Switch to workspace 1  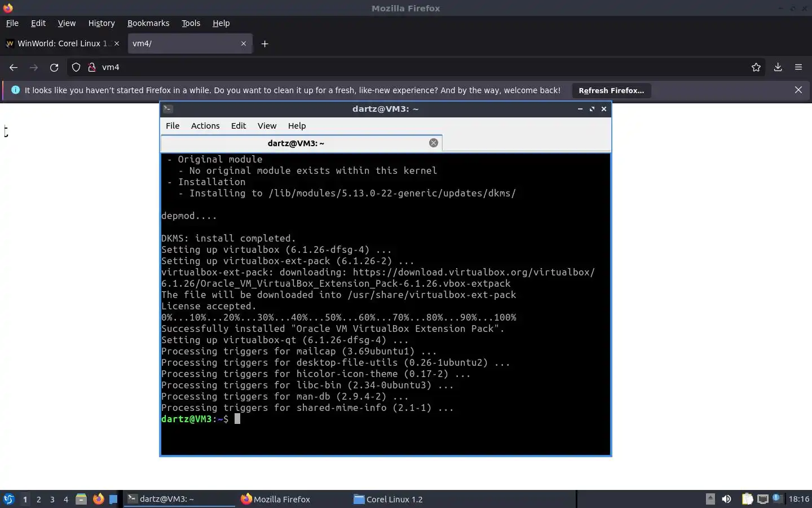pos(25,499)
